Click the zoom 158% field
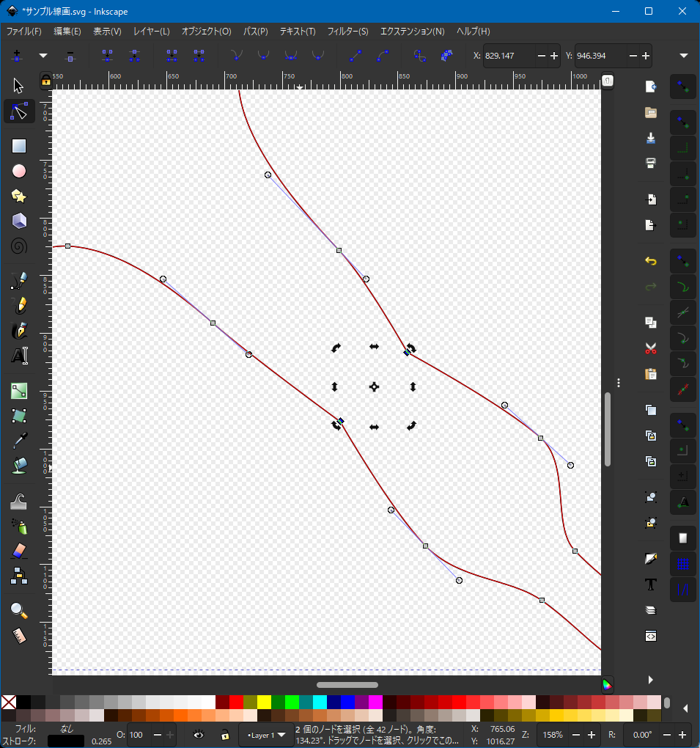700x748 pixels. 553,735
